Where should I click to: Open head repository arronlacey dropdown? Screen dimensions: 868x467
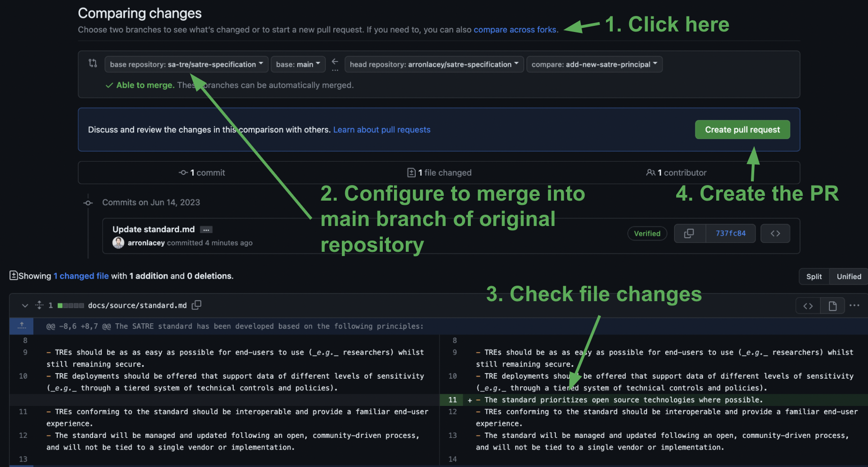434,64
